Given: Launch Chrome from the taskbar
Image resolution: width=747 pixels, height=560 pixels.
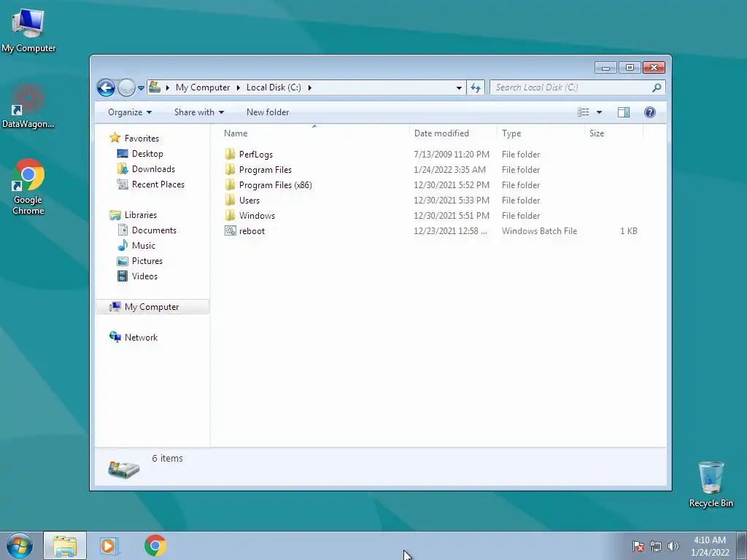Looking at the screenshot, I should (x=155, y=545).
